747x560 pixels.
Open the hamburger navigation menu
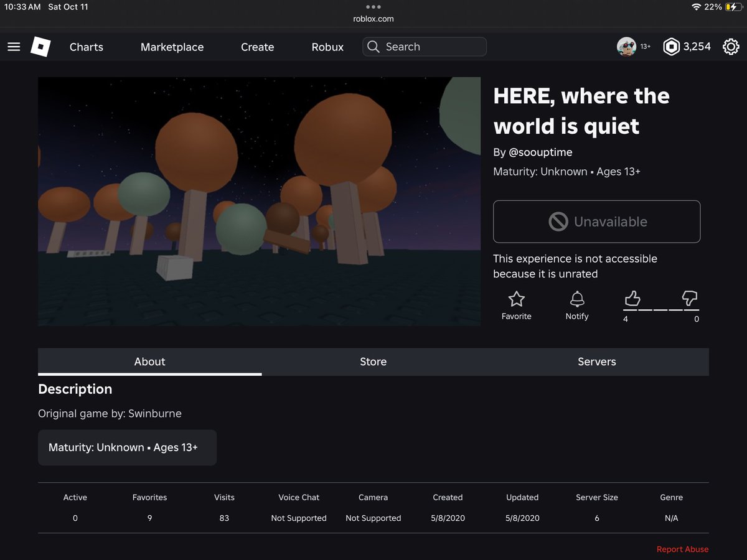pos(14,47)
